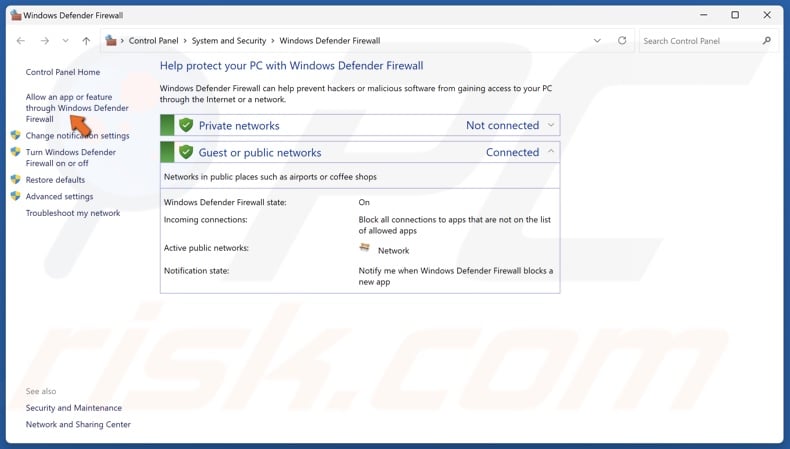Open the address bar history dropdown
The width and height of the screenshot is (790, 449).
[x=597, y=41]
